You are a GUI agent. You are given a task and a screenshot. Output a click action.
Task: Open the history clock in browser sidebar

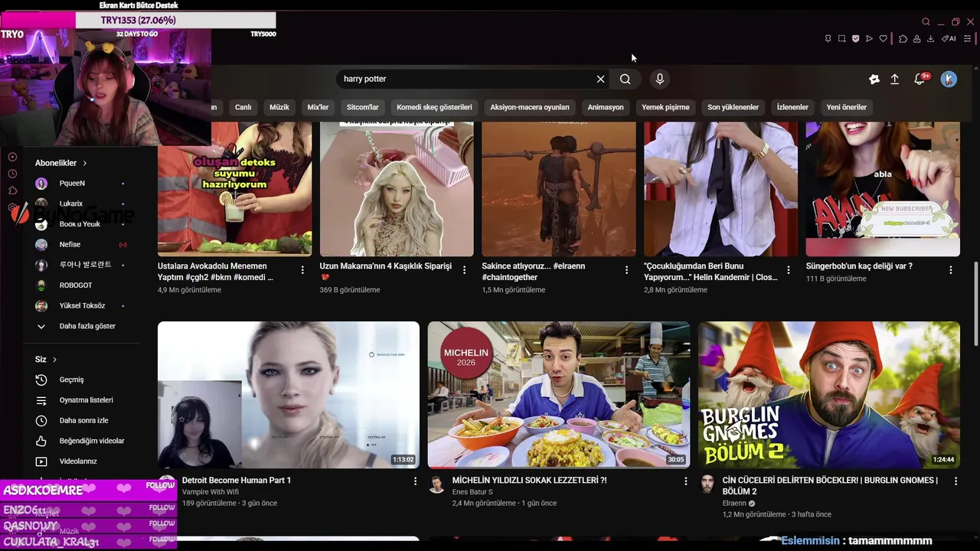pos(12,174)
